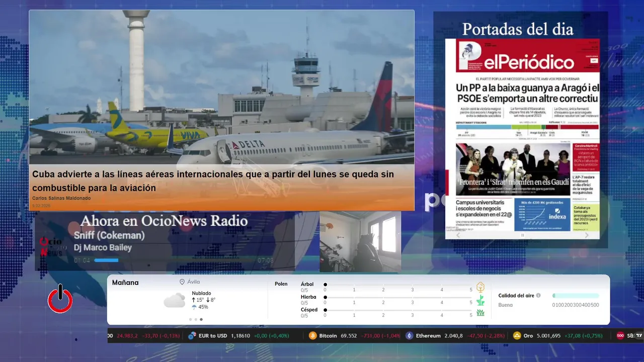Screen dimensions: 644x362
Task: Open the airport news photo
Action: (222, 87)
